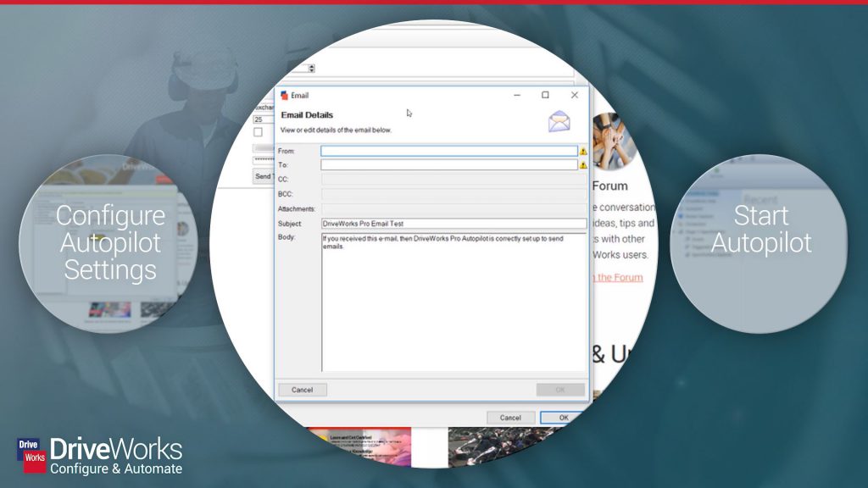Click the To email address field
The image size is (868, 488).
449,165
